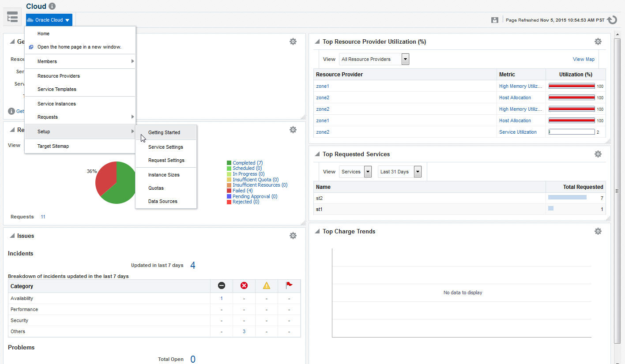Select Getting Started from the Setup submenu

pos(164,132)
